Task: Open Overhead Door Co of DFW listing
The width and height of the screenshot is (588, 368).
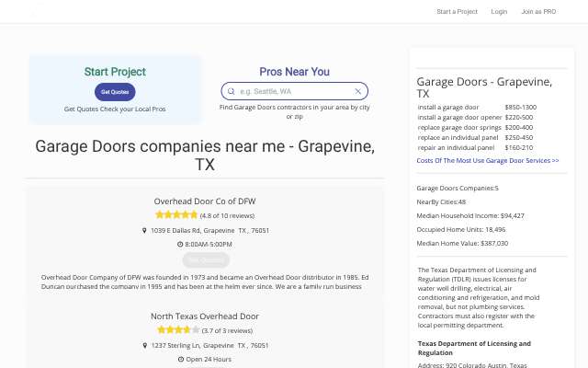Action: click(205, 201)
